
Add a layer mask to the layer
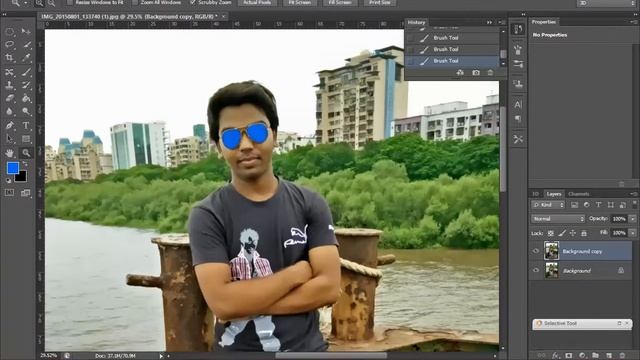click(569, 356)
